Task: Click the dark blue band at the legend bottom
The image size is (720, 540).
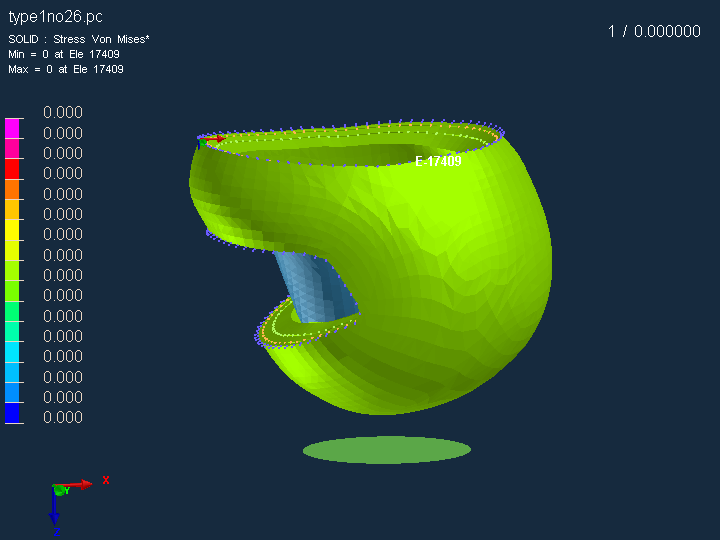Action: [12, 412]
